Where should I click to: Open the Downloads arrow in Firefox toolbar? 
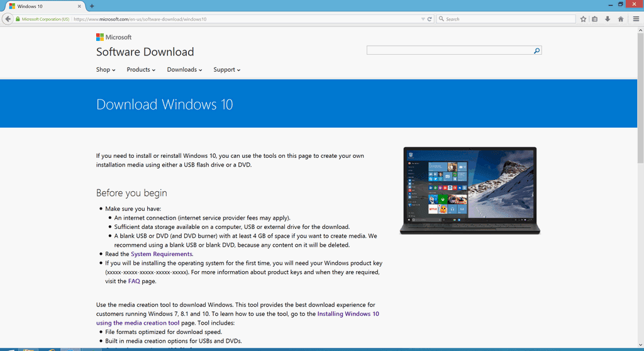tap(608, 19)
